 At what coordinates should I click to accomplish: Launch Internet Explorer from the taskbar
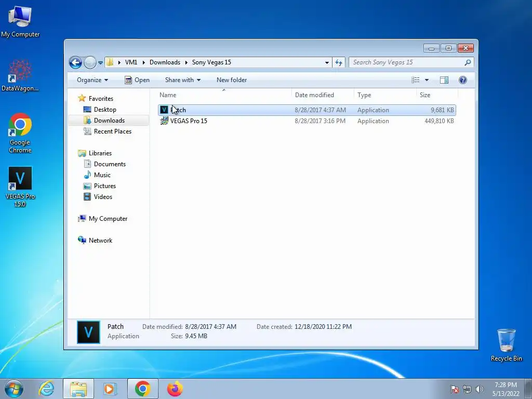pos(46,389)
